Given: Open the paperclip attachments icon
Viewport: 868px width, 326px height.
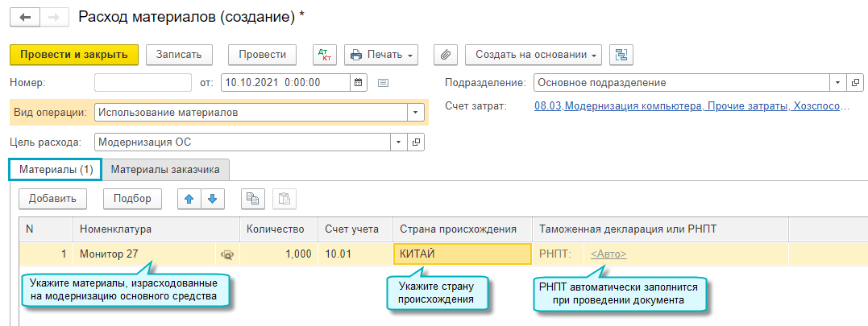Looking at the screenshot, I should point(446,55).
